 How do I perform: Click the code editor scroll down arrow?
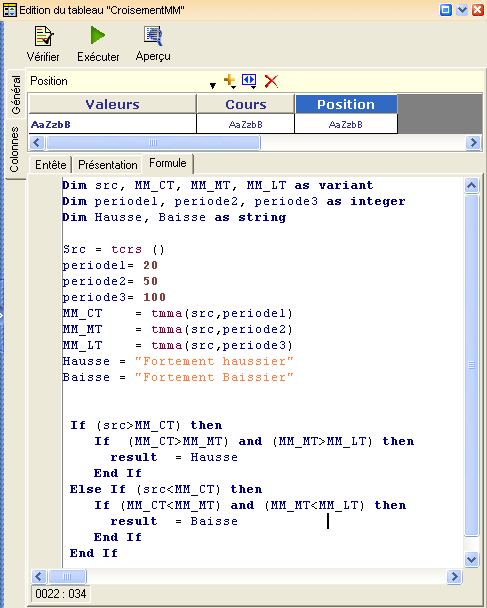471,560
